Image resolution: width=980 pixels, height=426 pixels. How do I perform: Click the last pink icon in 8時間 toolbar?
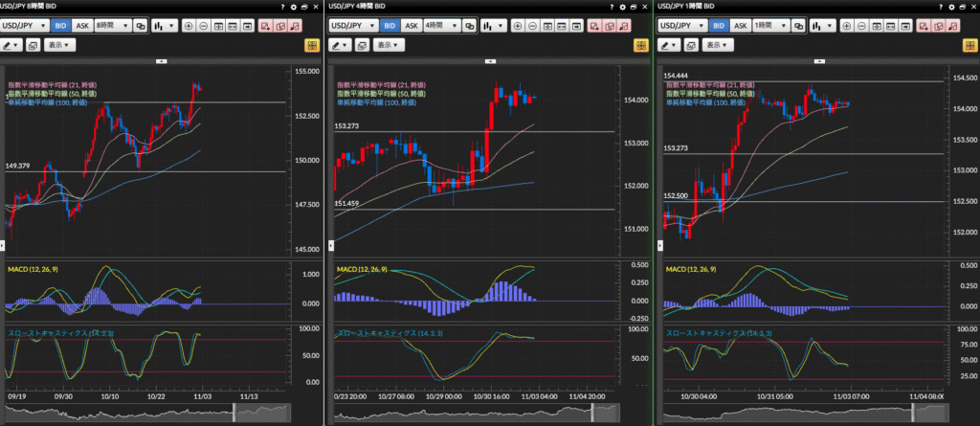pyautogui.click(x=298, y=26)
